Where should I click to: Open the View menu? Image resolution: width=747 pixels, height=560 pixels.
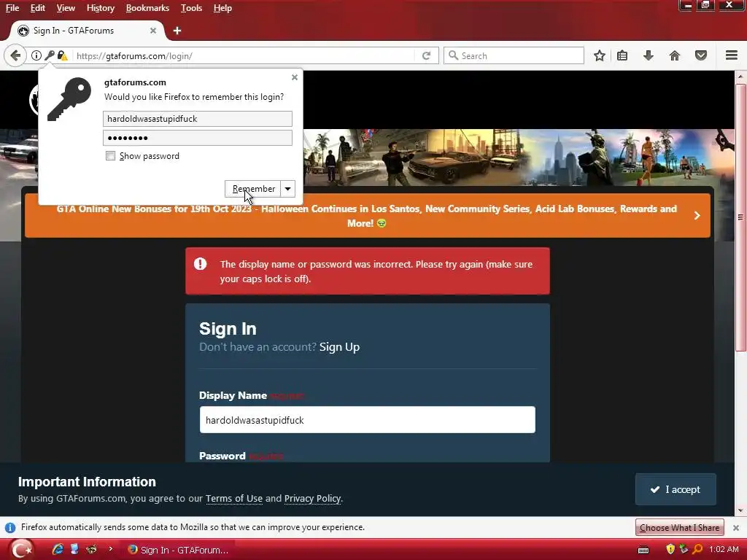click(x=66, y=8)
